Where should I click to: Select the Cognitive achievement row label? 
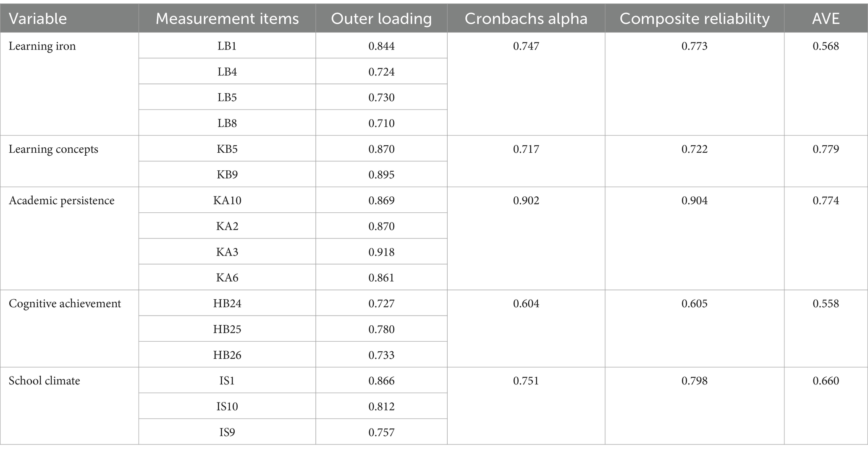point(65,303)
